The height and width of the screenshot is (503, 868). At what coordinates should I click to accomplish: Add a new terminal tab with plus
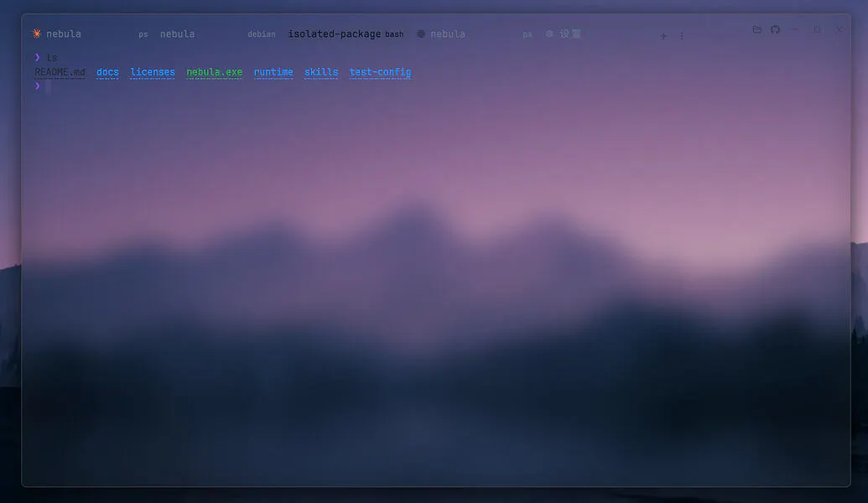point(663,37)
